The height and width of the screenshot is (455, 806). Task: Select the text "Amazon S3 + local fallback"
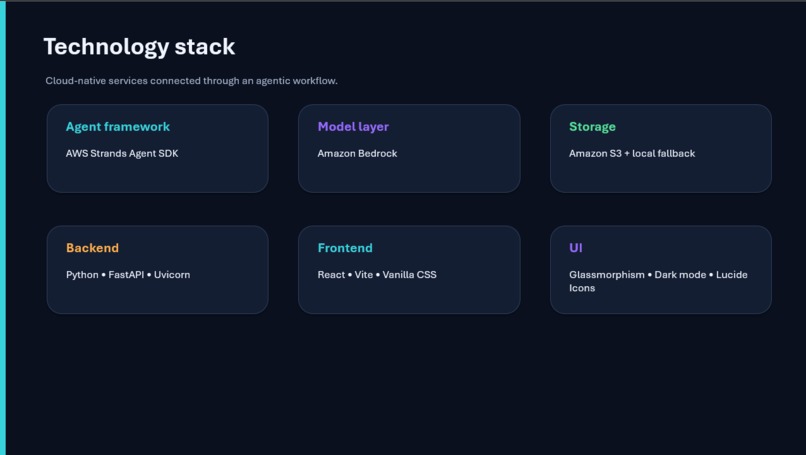point(632,153)
